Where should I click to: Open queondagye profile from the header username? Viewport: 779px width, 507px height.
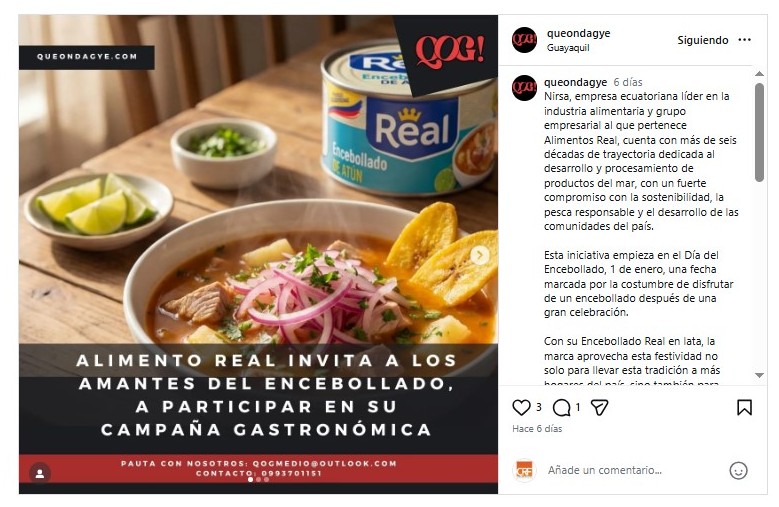(x=578, y=33)
